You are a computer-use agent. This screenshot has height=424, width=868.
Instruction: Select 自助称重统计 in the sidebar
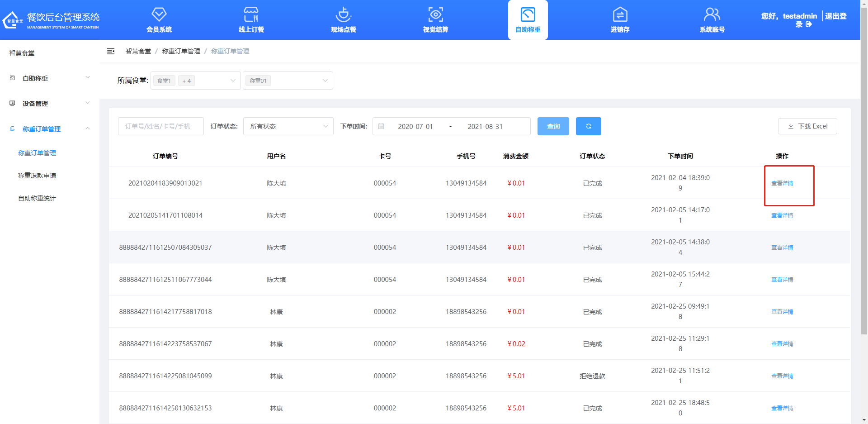(x=37, y=198)
